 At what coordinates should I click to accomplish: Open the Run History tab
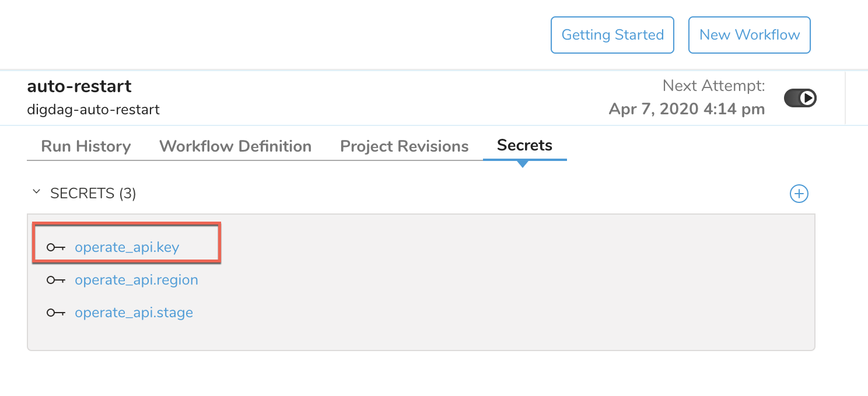coord(86,146)
